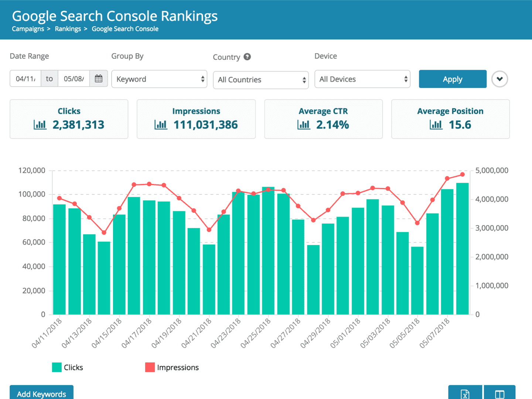Open Rankings from the breadcrumb trail
The height and width of the screenshot is (399, 532).
(x=68, y=29)
